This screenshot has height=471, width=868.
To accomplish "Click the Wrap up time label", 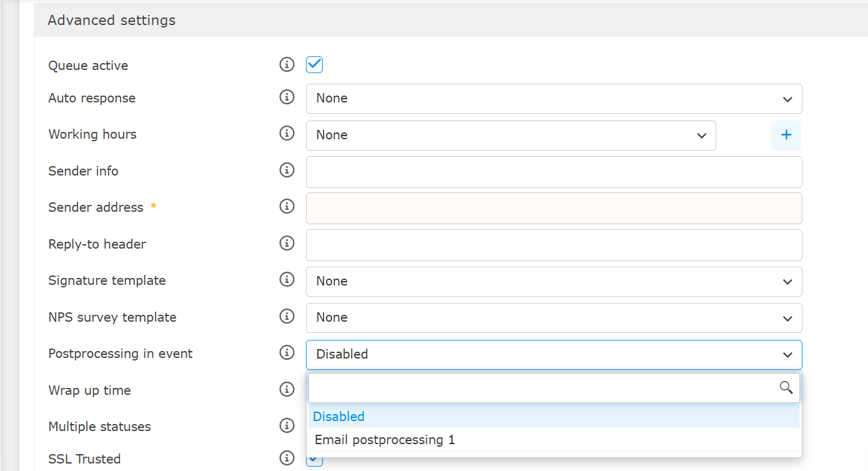I will click(x=89, y=390).
